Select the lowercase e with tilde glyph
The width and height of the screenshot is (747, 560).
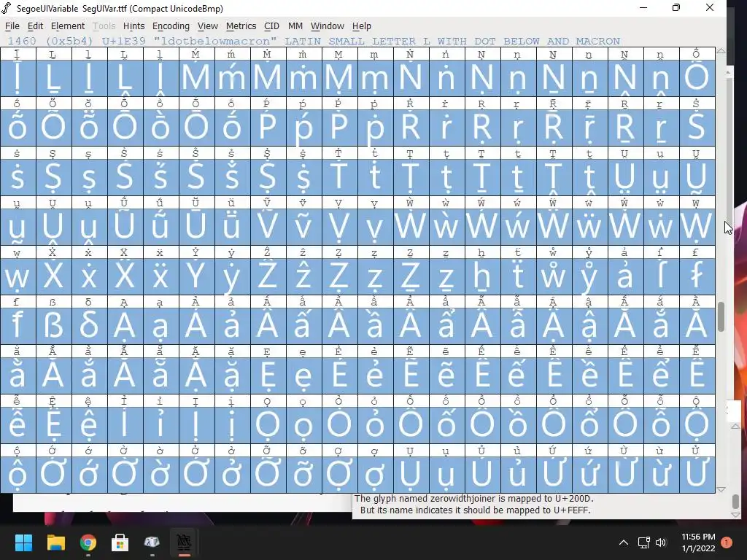[446, 376]
